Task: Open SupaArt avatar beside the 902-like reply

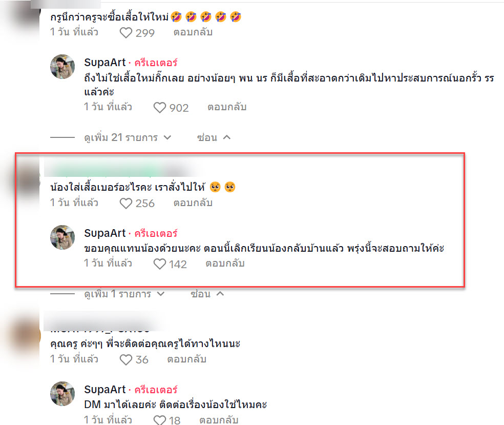Action: pyautogui.click(x=62, y=67)
